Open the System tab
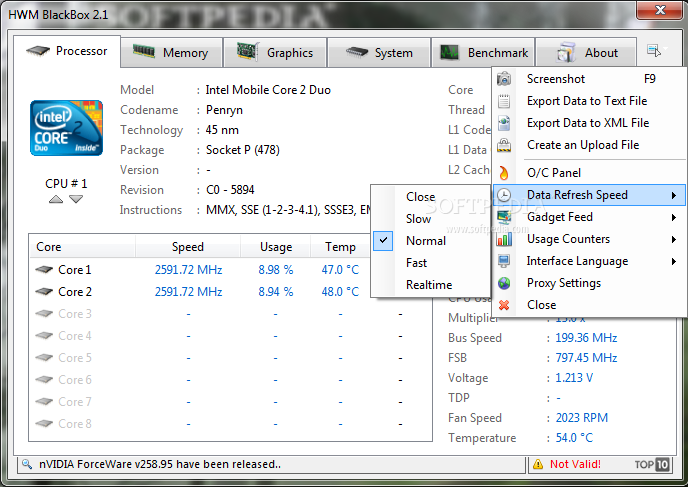This screenshot has width=688, height=487. click(x=379, y=53)
